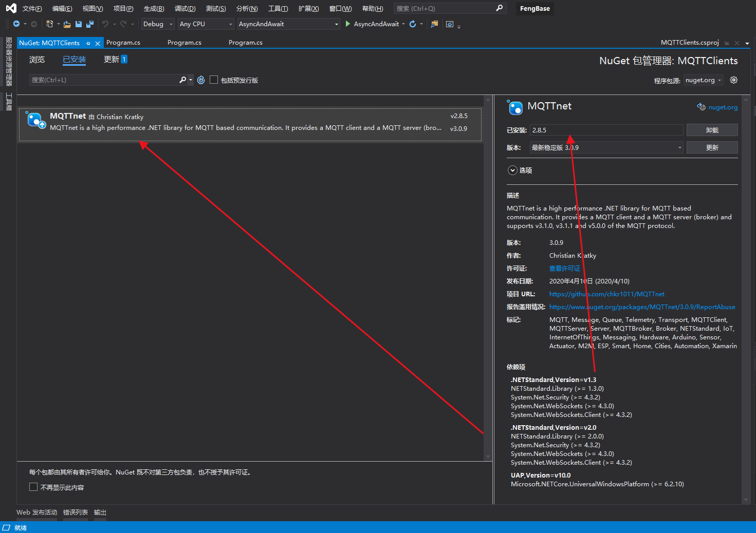Open the Edit menu
The width and height of the screenshot is (756, 533).
62,9
